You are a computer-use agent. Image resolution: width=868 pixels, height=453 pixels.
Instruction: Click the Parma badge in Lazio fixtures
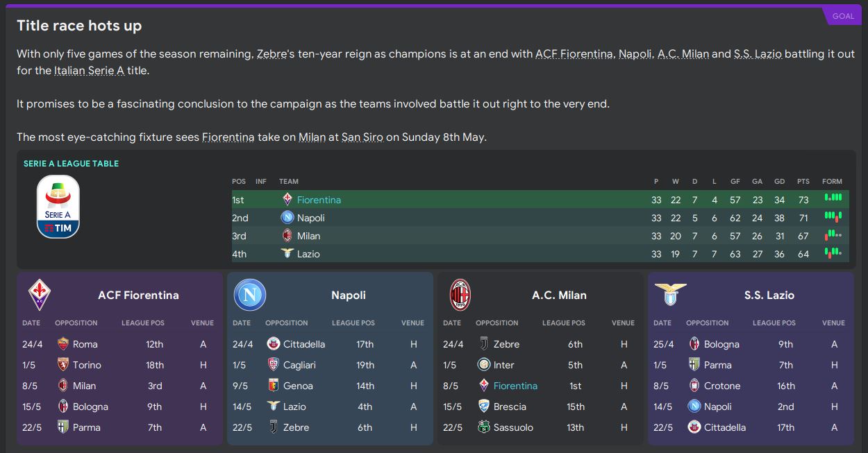tap(694, 365)
